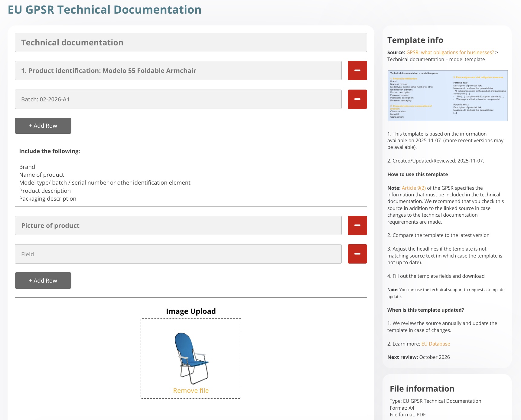
Task: Add a row below the Batch field
Action: click(x=43, y=126)
